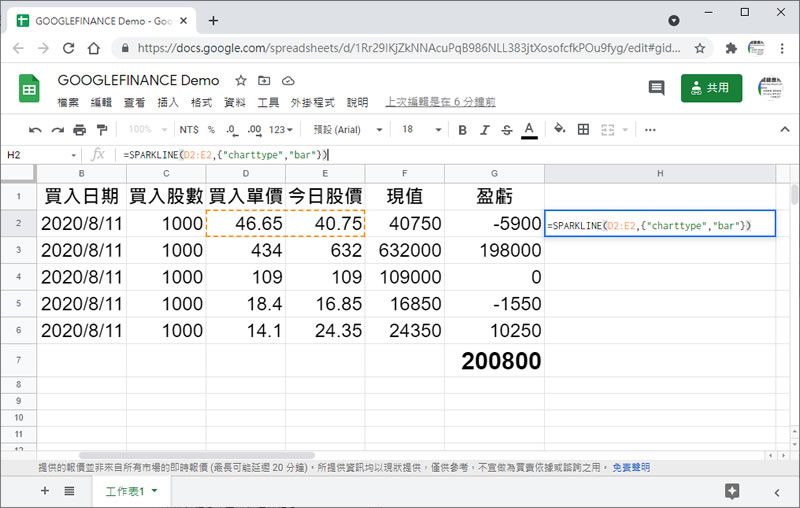Select column header H
The image size is (800, 508).
(x=660, y=173)
